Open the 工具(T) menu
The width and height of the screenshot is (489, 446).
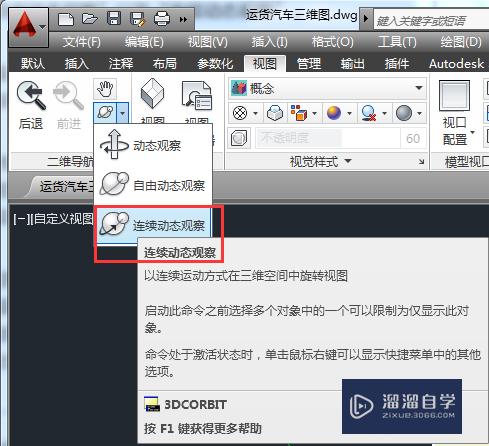tap(397, 42)
